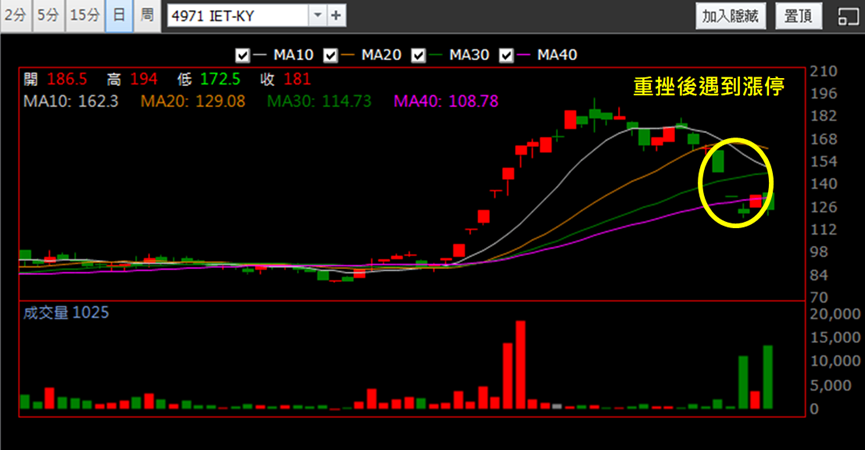The image size is (865, 450).
Task: Click the 成交量 1025 volume label
Action: pyautogui.click(x=66, y=313)
